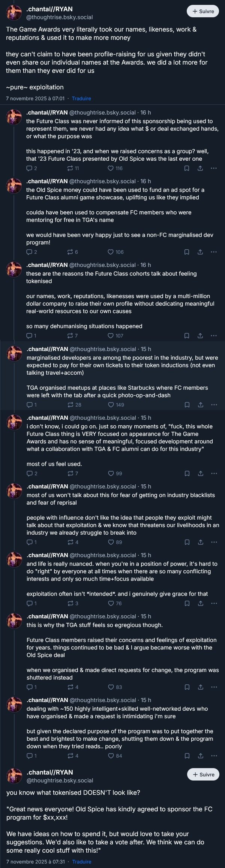Follow via the bottom Suivre button
The width and height of the screenshot is (225, 868).
click(x=203, y=775)
